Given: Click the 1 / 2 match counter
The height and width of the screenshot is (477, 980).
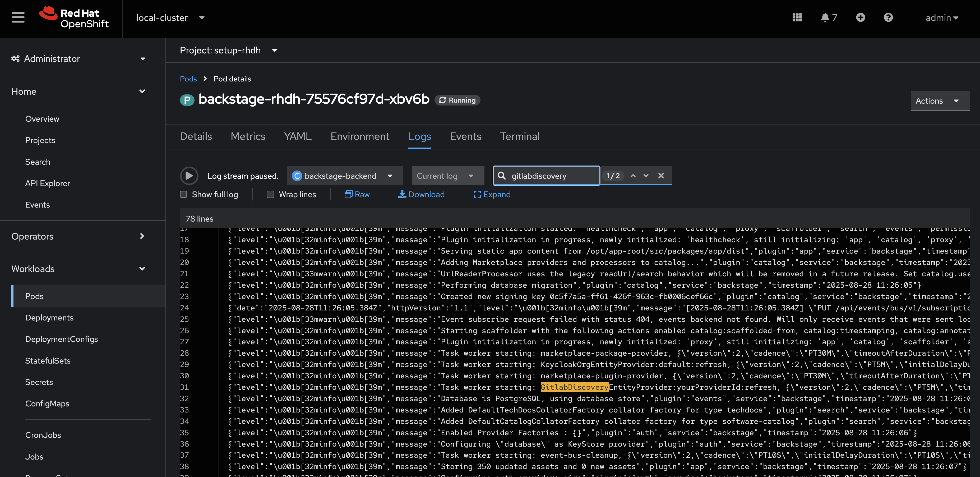Looking at the screenshot, I should (613, 176).
